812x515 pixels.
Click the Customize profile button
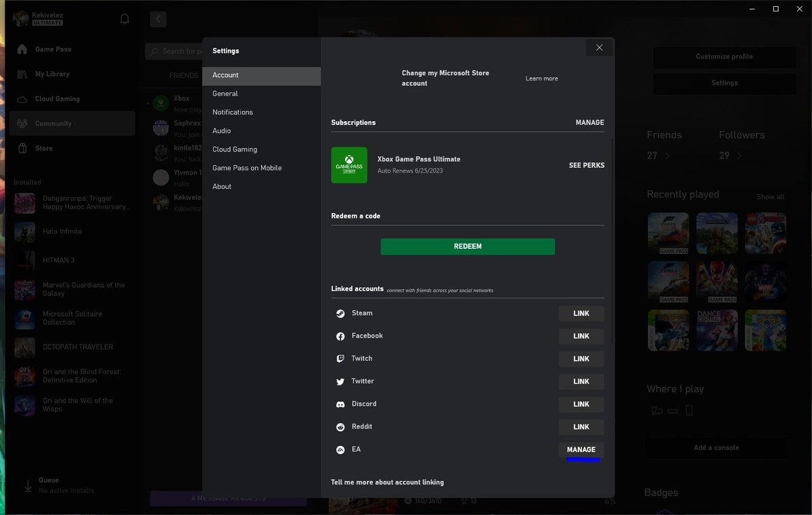[724, 57]
